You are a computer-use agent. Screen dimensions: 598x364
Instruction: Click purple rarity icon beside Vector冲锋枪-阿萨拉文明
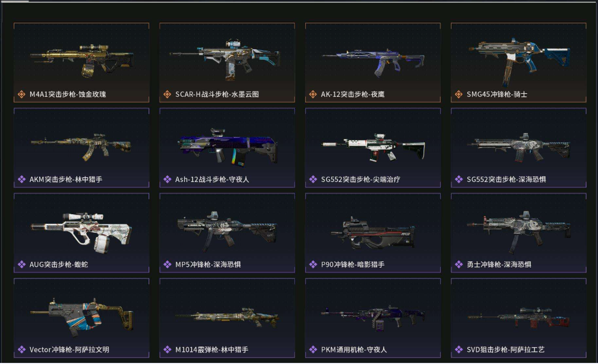point(21,349)
